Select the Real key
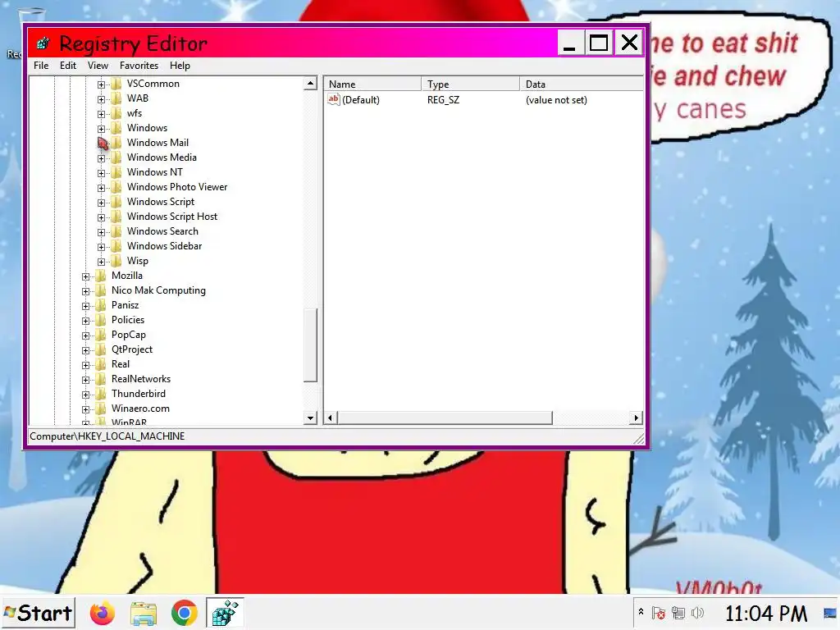840x630 pixels. click(x=121, y=363)
